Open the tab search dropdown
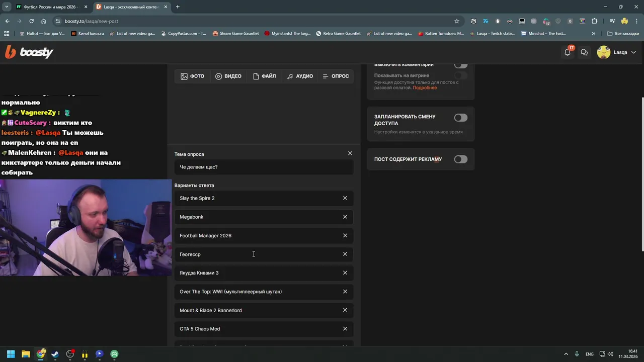The image size is (644, 362). tap(7, 7)
